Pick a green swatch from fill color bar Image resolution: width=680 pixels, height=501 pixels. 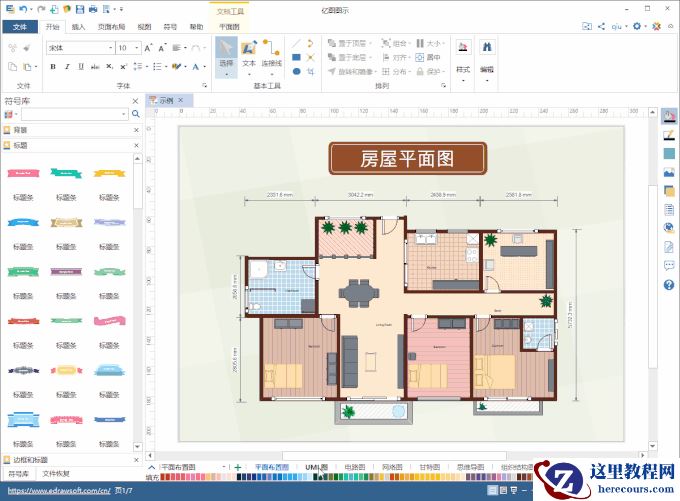coord(338,477)
